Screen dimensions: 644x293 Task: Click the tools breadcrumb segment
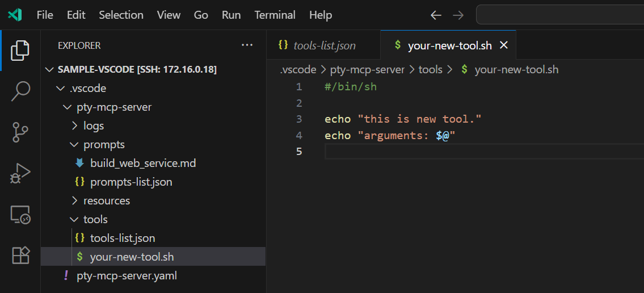(x=431, y=69)
